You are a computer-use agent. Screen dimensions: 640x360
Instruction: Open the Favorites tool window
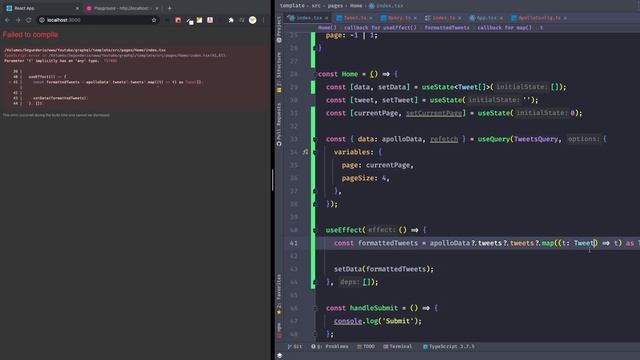[279, 294]
